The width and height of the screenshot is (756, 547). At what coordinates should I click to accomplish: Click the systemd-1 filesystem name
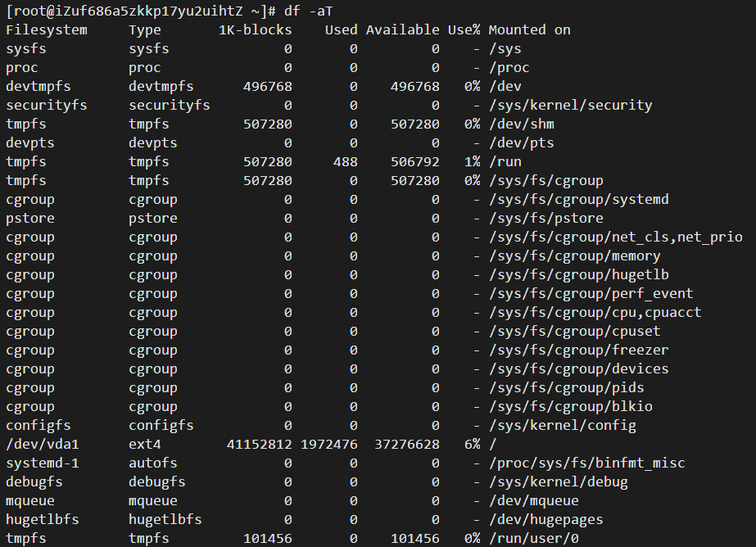[x=43, y=463]
